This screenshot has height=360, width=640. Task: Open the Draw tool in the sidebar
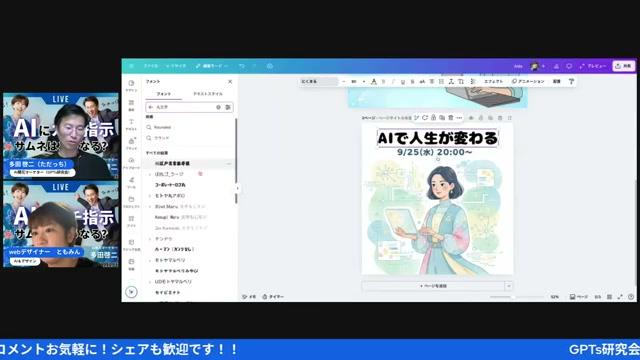pyautogui.click(x=131, y=182)
